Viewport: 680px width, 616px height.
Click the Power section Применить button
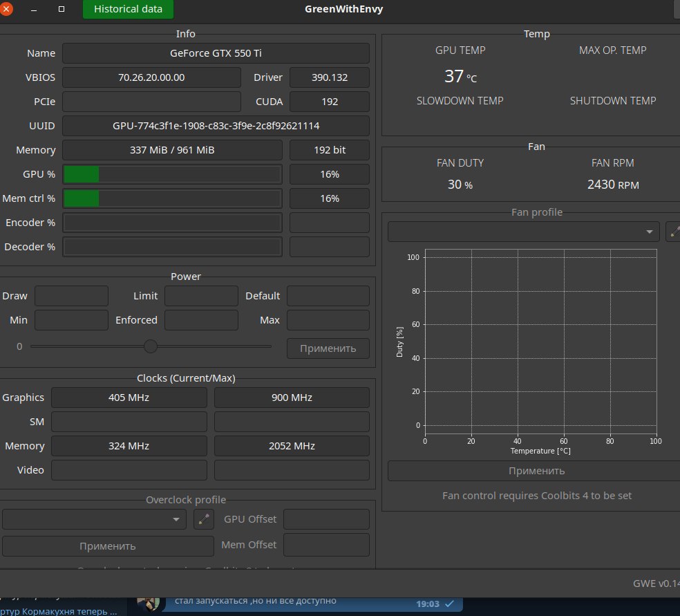(328, 348)
